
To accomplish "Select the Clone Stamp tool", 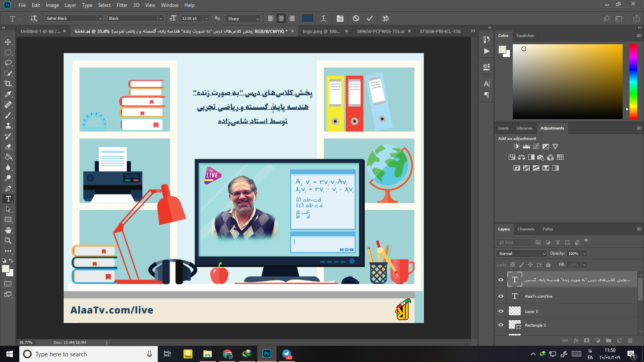I will tap(8, 126).
